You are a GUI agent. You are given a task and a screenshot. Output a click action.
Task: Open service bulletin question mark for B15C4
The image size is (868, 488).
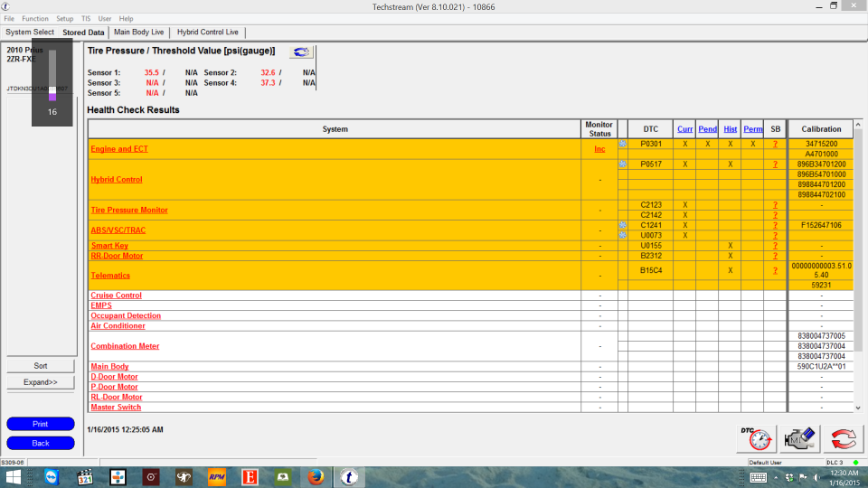775,270
